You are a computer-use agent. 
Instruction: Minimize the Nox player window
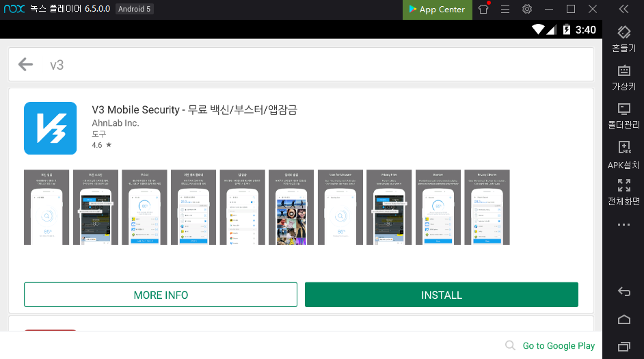tap(549, 9)
